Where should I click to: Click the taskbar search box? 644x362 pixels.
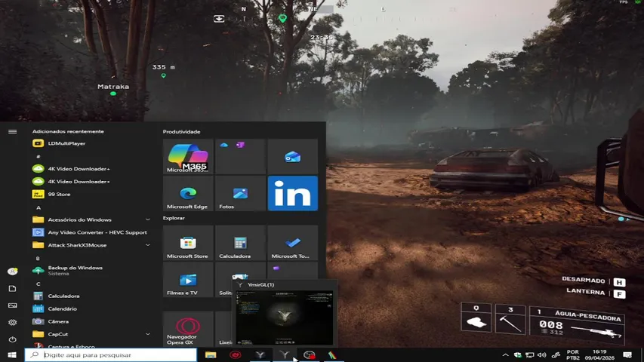point(111,355)
